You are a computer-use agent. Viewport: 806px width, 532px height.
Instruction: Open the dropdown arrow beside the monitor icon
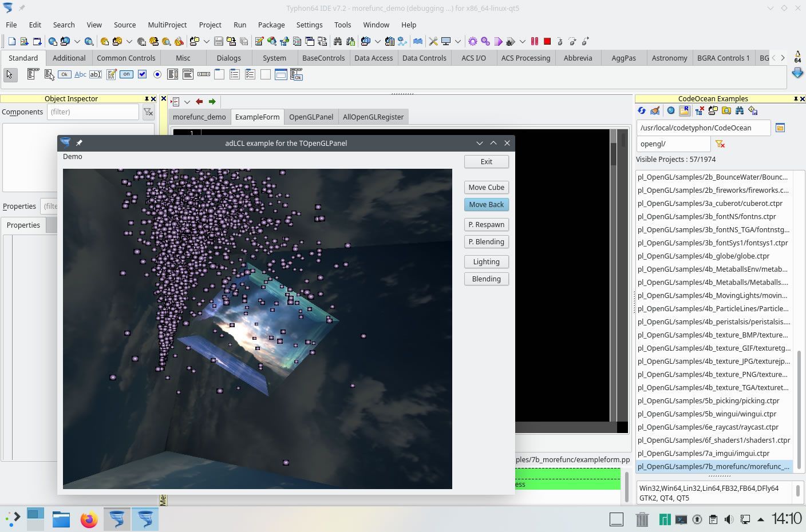[x=458, y=41]
